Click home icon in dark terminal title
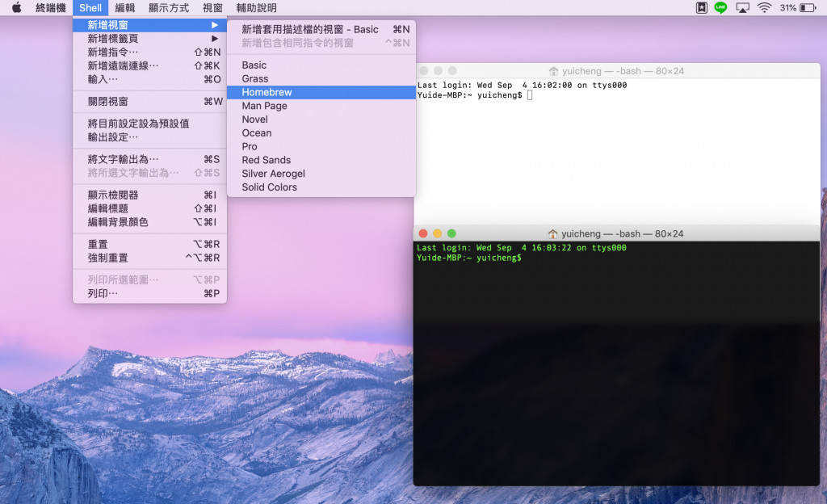This screenshot has height=504, width=827. pyautogui.click(x=552, y=233)
